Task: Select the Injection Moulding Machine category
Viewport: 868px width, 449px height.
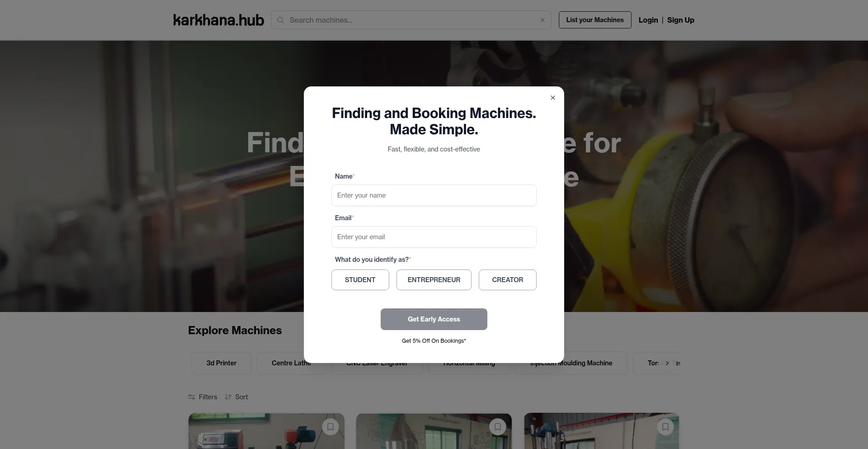Action: coord(571,363)
